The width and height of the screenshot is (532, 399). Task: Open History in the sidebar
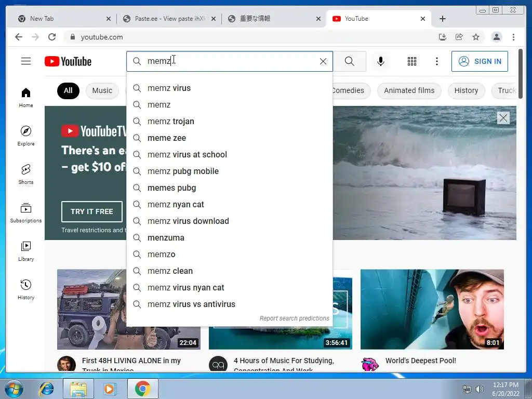(x=26, y=289)
